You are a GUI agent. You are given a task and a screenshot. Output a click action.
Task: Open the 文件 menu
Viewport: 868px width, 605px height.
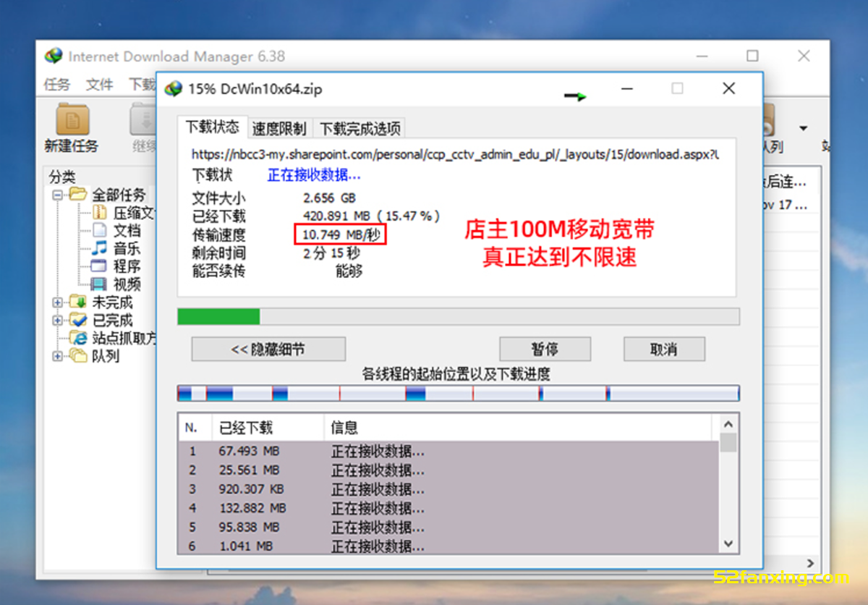(x=100, y=84)
